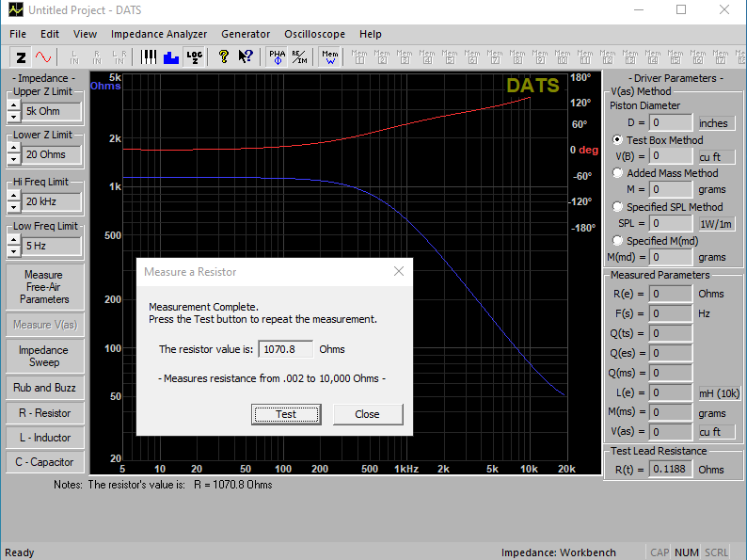
Task: Toggle the RE/IM display icon
Action: tap(300, 57)
